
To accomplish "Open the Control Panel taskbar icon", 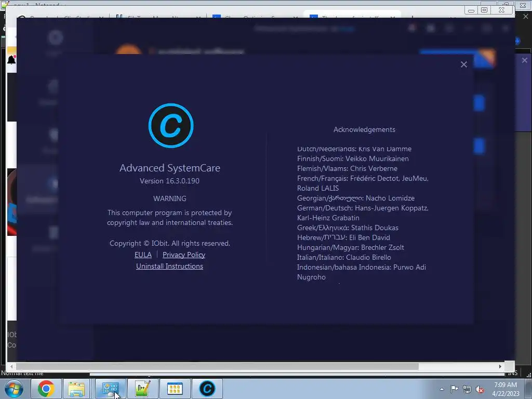I will pyautogui.click(x=110, y=389).
